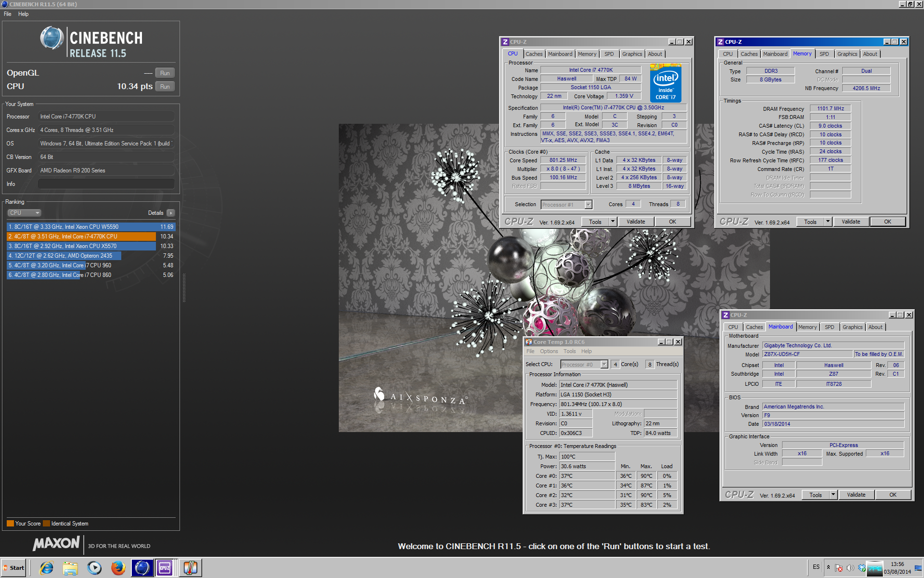The width and height of the screenshot is (924, 578).
Task: Open SPD tab in CPU-Z processor window
Action: [x=609, y=54]
